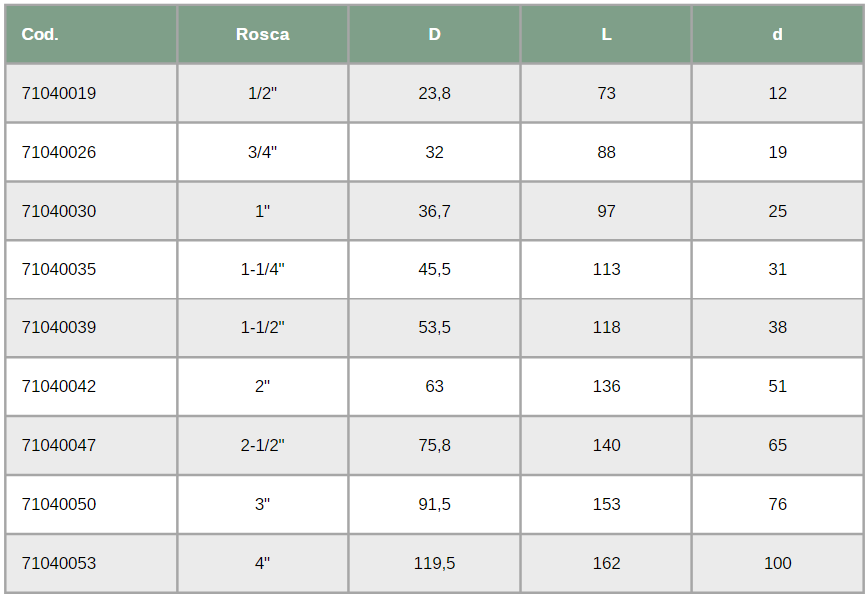
Task: Select the L column header
Action: coord(607,34)
